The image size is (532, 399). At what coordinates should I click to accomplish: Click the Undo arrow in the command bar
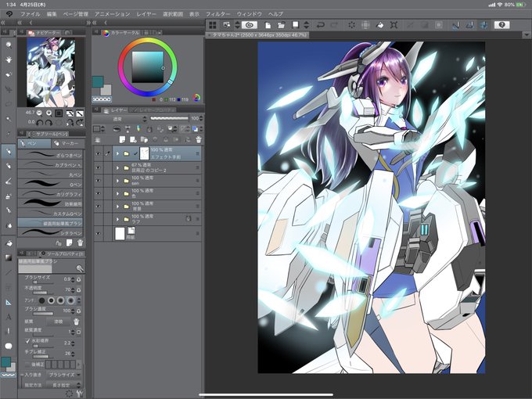point(320,25)
